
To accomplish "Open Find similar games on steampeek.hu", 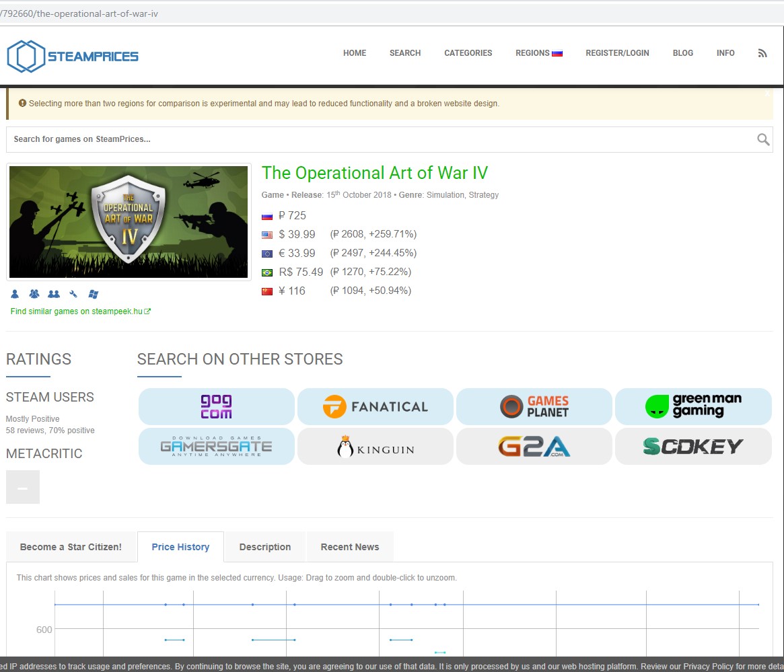I will click(x=81, y=311).
